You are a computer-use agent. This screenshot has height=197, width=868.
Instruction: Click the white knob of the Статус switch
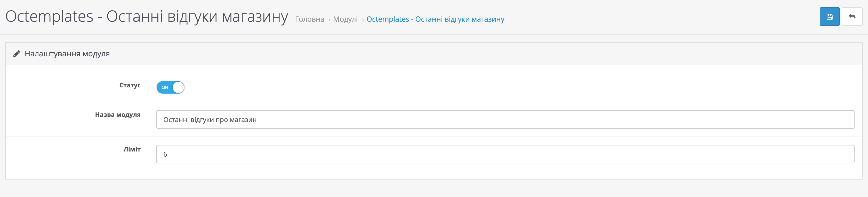tap(178, 87)
